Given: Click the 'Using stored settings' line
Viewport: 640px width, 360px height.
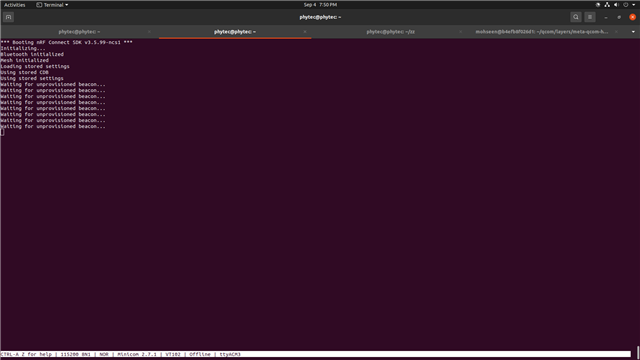Looking at the screenshot, I should click(32, 78).
